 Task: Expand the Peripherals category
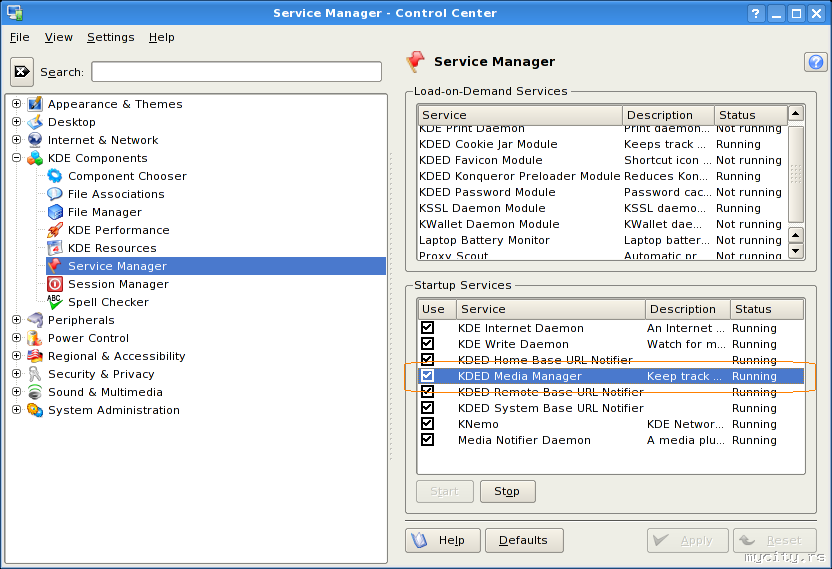tap(16, 320)
